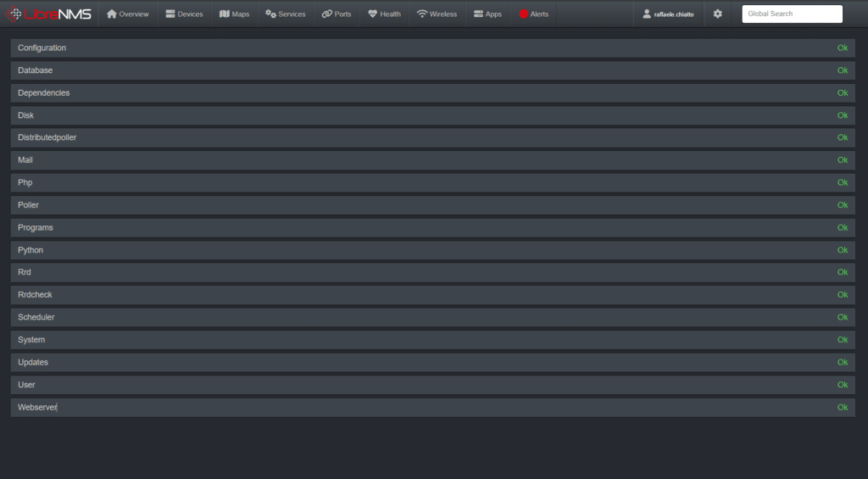
Task: Open the Overview home icon menu
Action: click(112, 14)
